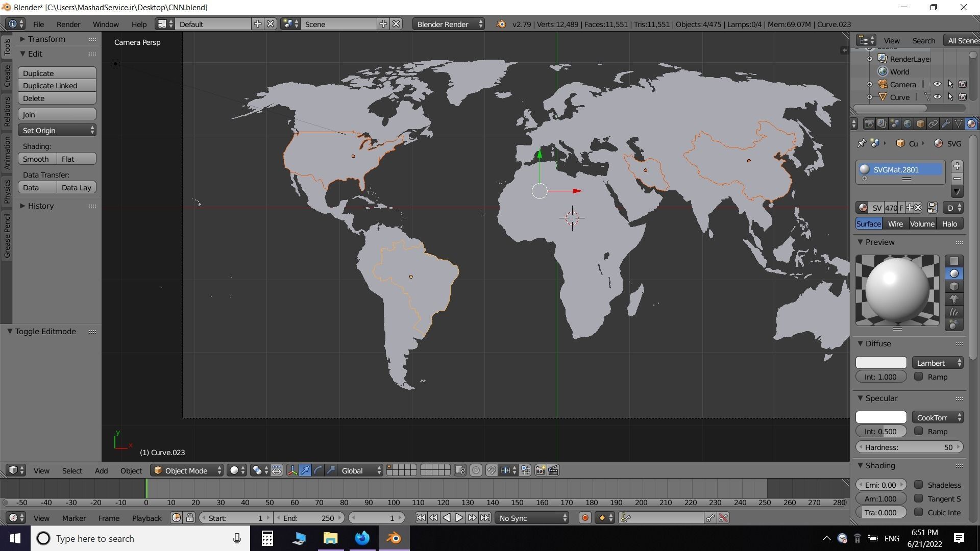This screenshot has height=551, width=980.
Task: Toggle proportional editing circle icon
Action: coord(476,470)
